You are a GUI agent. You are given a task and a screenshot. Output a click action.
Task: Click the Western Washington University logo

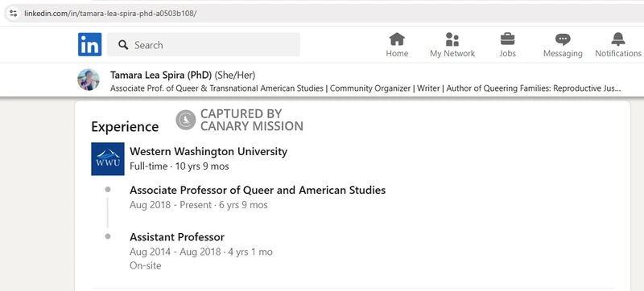pyautogui.click(x=108, y=159)
